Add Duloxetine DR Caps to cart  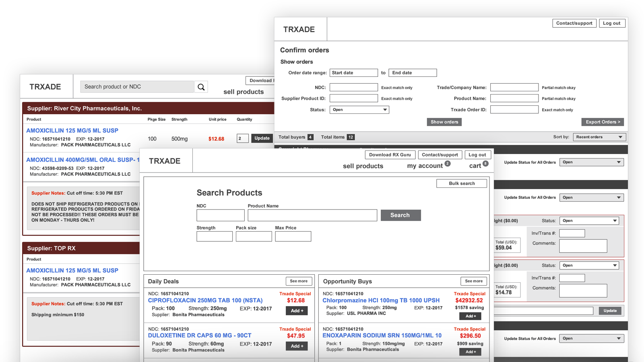297,346
